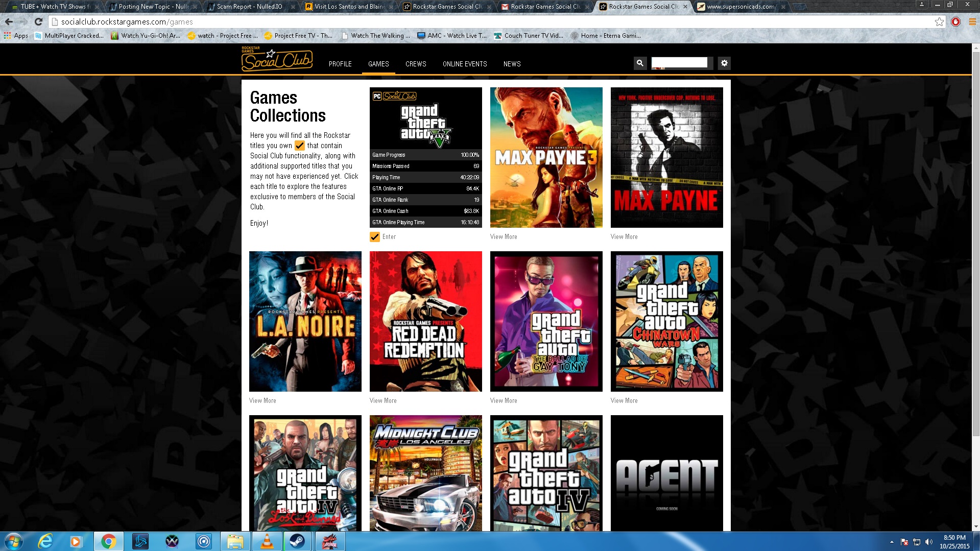Select the GAMES menu item
The image size is (980, 551).
(x=378, y=64)
